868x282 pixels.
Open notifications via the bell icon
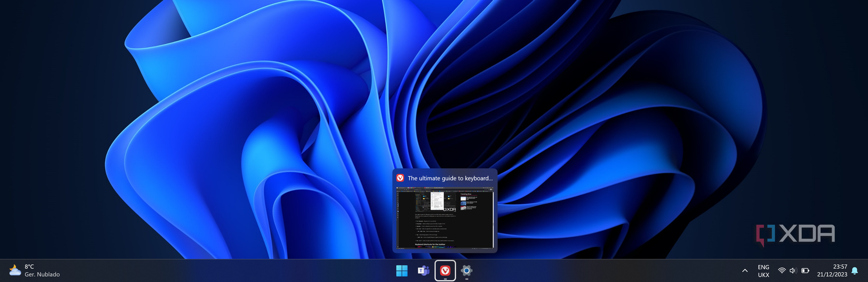coord(855,270)
